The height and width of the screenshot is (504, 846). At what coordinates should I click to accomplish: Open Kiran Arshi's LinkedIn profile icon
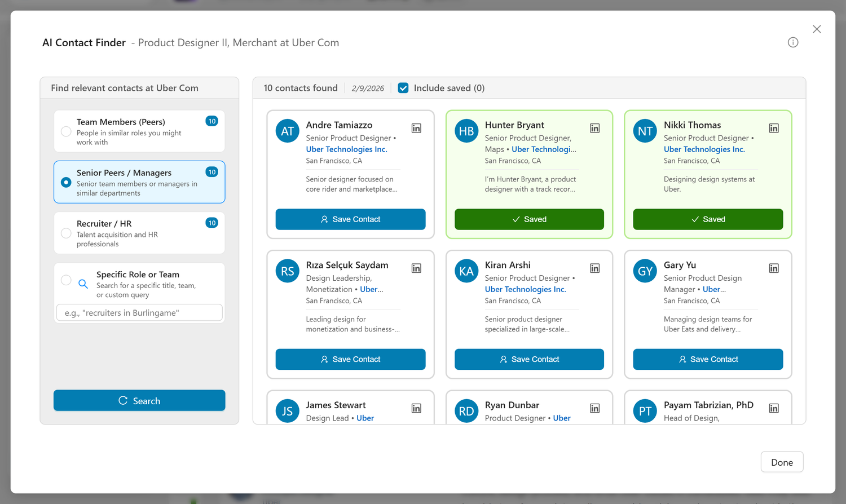(595, 268)
